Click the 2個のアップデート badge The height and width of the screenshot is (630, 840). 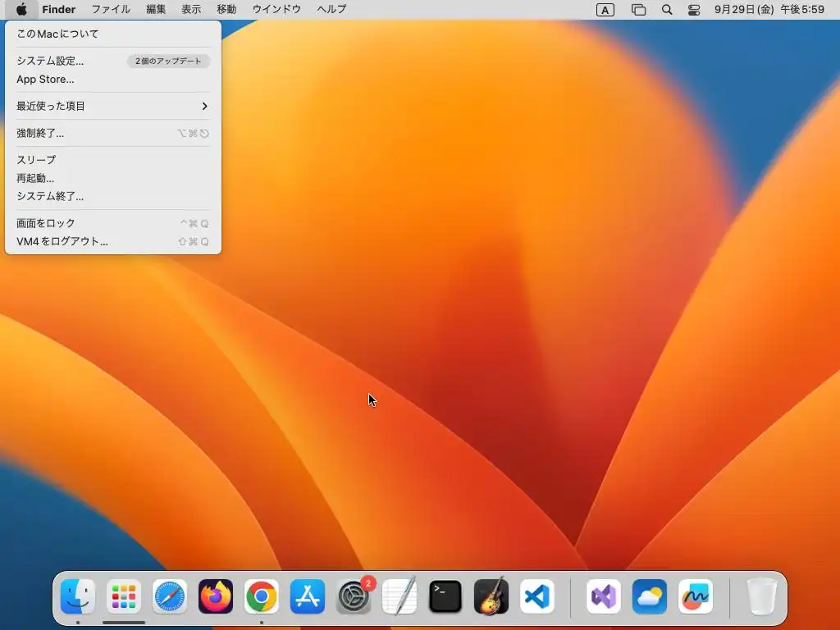click(x=168, y=61)
